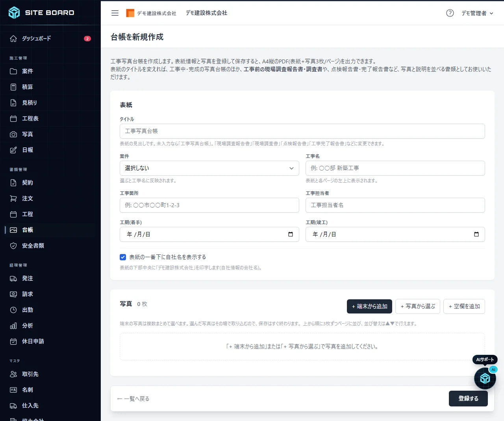Click the 日報 edit icon
Image resolution: width=504 pixels, height=421 pixels.
tap(13, 150)
